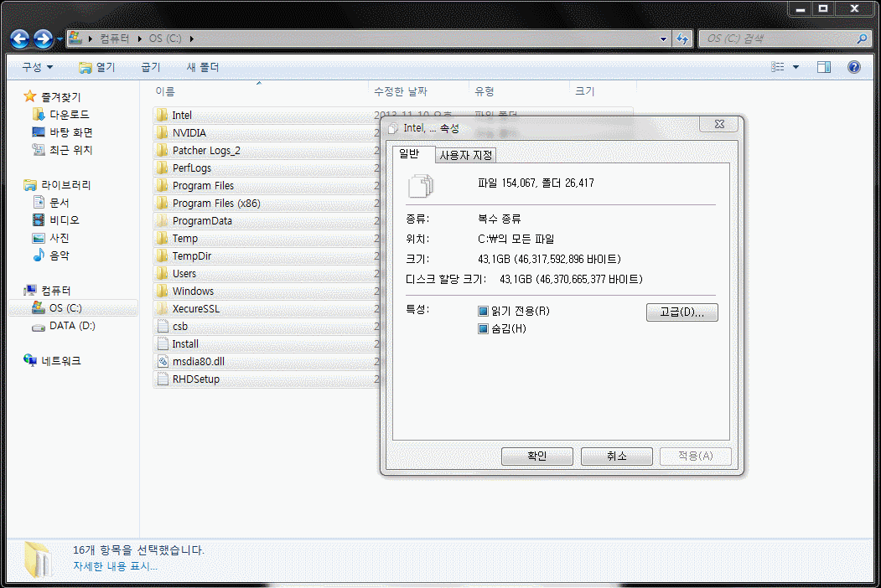Click the 확인 button
Image resolution: width=881 pixels, height=588 pixels.
[536, 456]
